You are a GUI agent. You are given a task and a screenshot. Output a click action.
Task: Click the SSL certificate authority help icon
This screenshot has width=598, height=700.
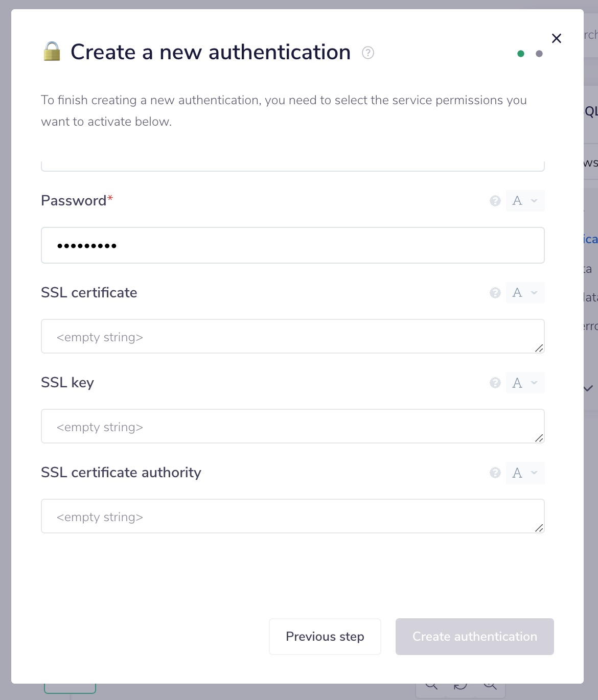[x=495, y=473]
